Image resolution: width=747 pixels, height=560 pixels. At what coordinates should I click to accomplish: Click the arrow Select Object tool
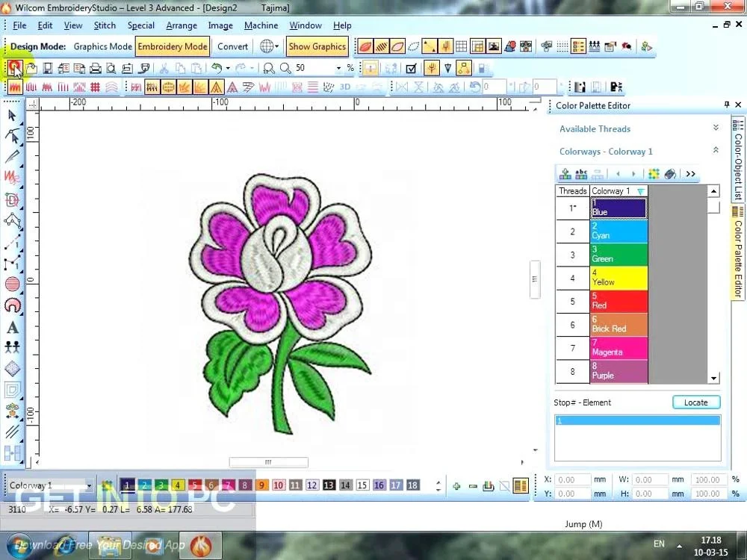(12, 115)
